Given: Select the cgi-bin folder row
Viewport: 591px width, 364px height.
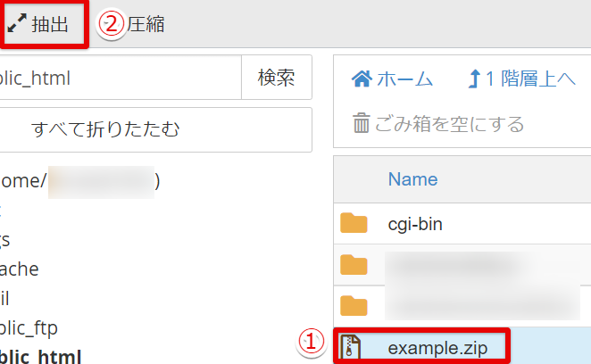Looking at the screenshot, I should click(x=462, y=224).
